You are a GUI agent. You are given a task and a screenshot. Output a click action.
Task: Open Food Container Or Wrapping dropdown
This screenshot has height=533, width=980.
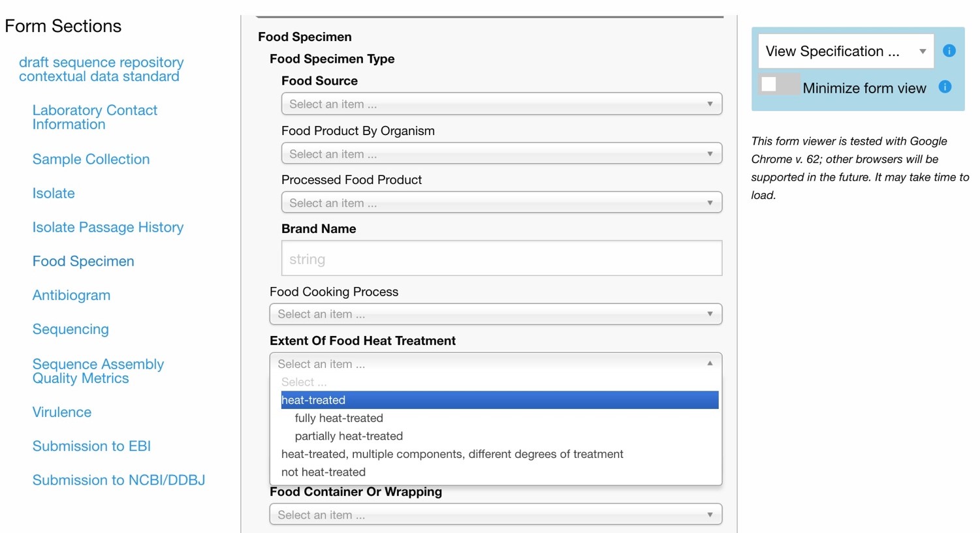[495, 515]
